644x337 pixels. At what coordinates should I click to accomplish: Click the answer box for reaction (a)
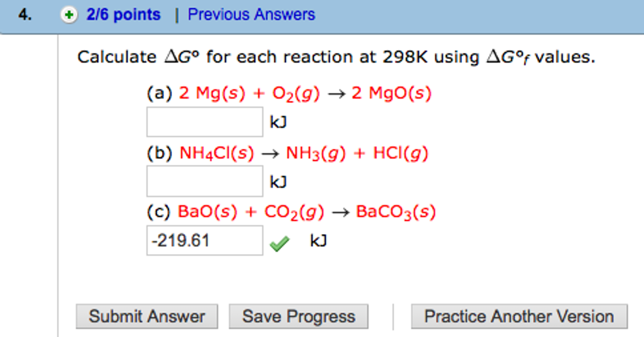(x=205, y=122)
